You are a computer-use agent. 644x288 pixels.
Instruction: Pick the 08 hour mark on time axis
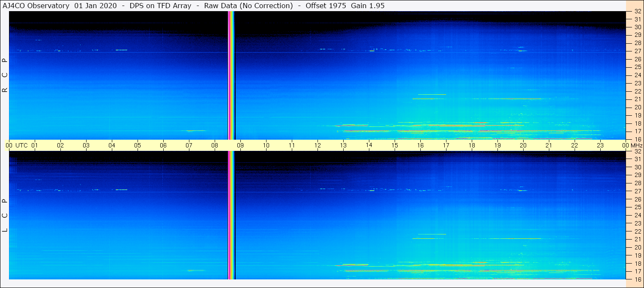point(215,145)
